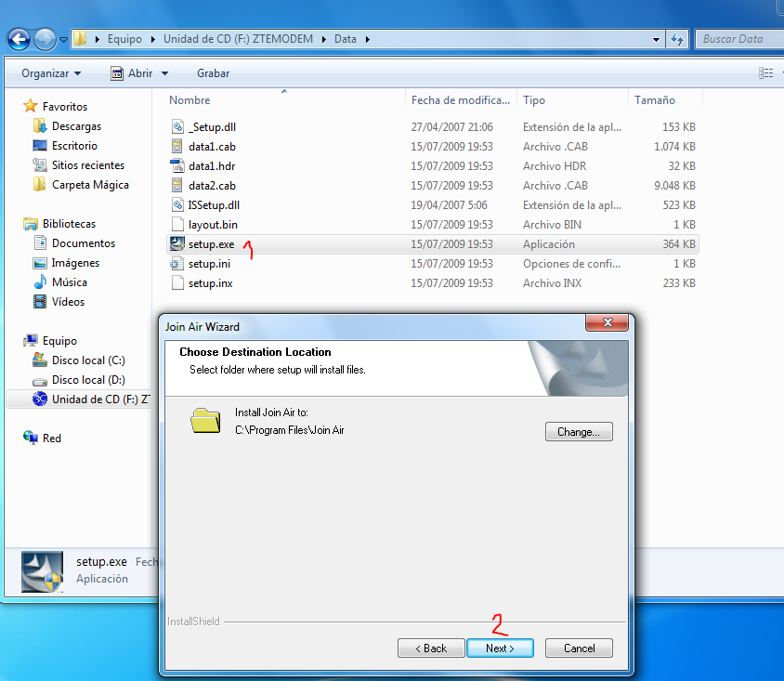Select the setup.inx file icon
Viewport: 784px width, 681px height.
177,283
